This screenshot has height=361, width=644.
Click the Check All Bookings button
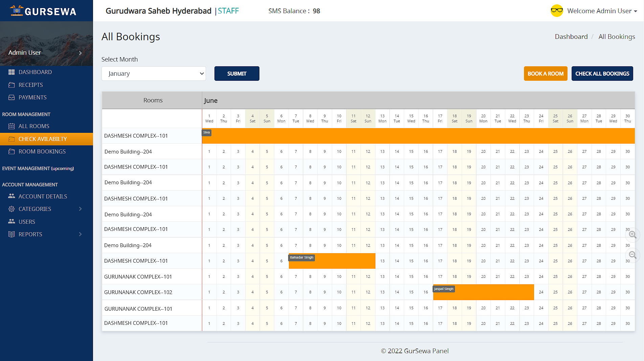[602, 74]
